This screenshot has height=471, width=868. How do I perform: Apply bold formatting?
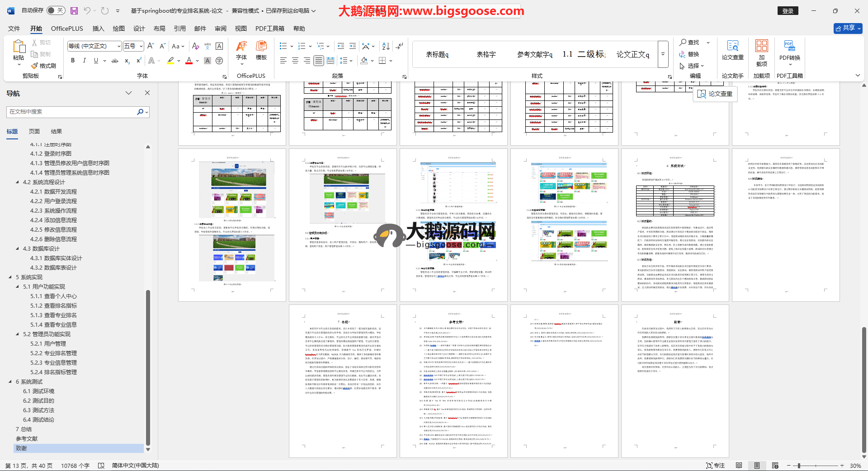point(73,61)
